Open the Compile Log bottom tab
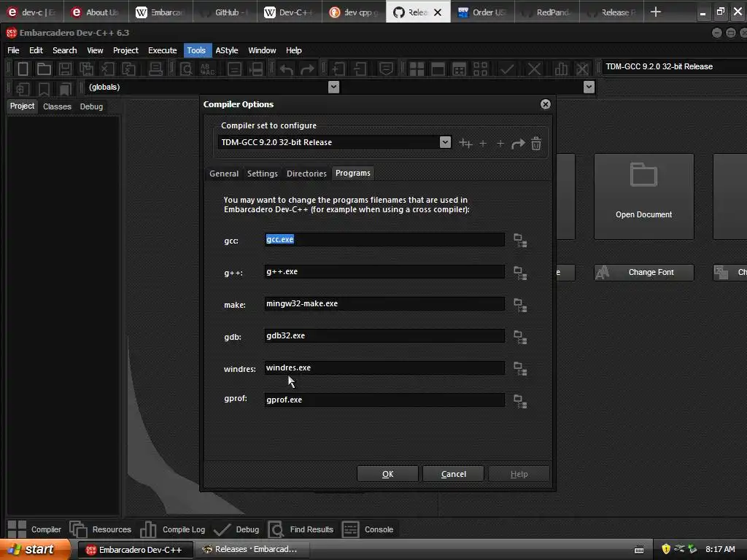747x560 pixels. pos(173,529)
